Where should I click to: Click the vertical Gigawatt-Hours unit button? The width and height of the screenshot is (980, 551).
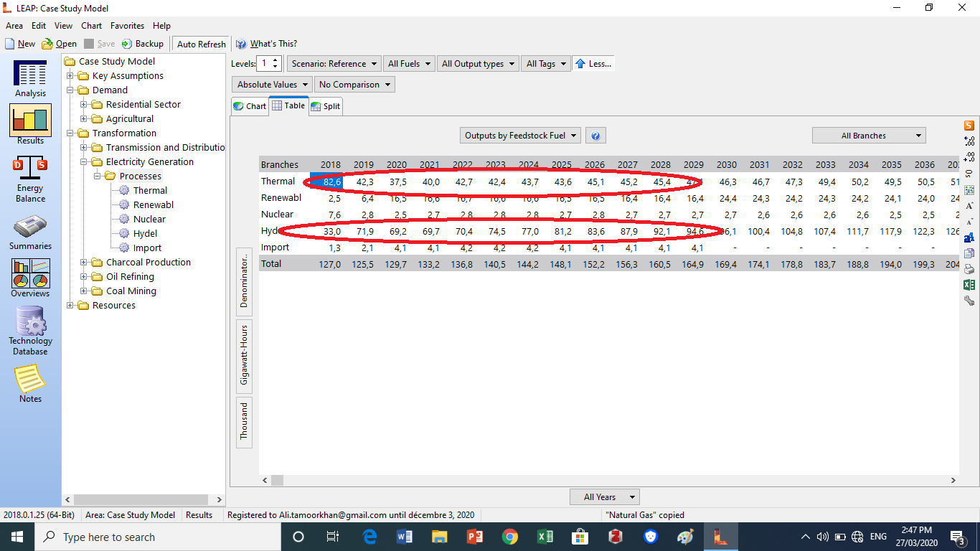(x=244, y=355)
